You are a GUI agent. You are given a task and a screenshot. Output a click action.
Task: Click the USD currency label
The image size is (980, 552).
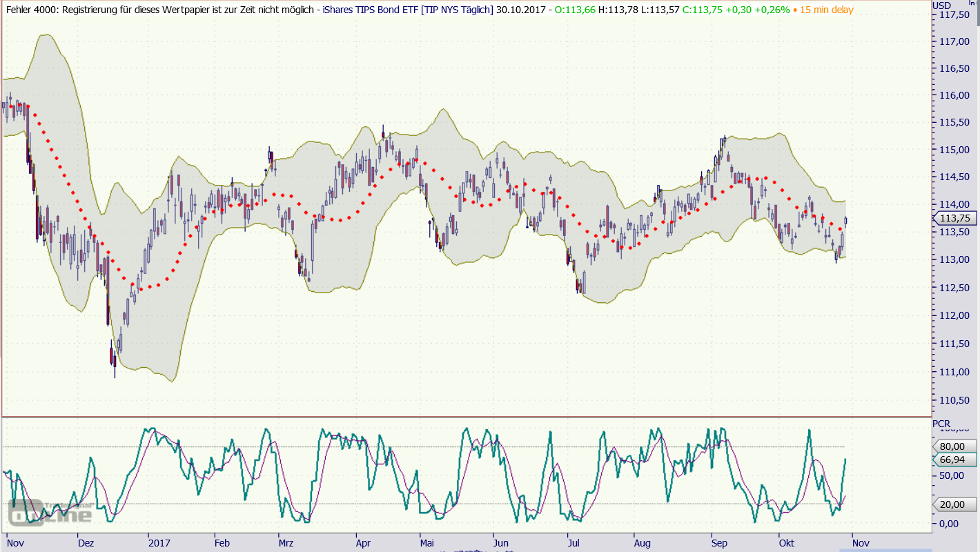[x=941, y=6]
